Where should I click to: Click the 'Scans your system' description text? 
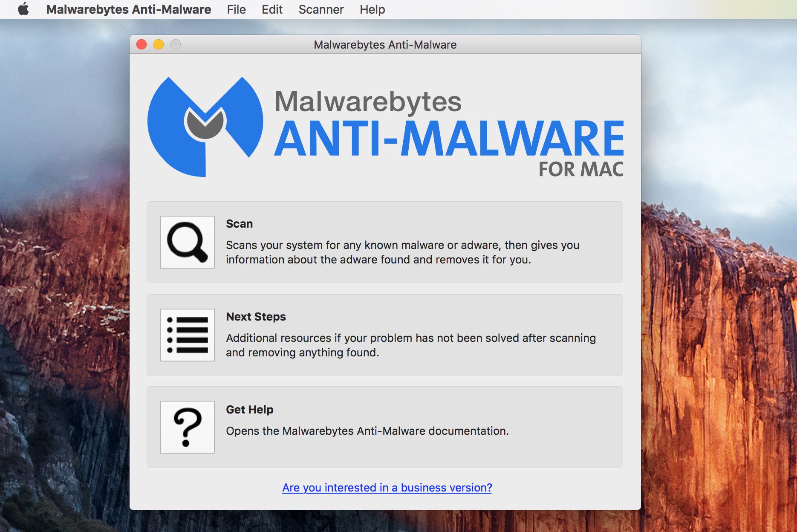click(402, 252)
